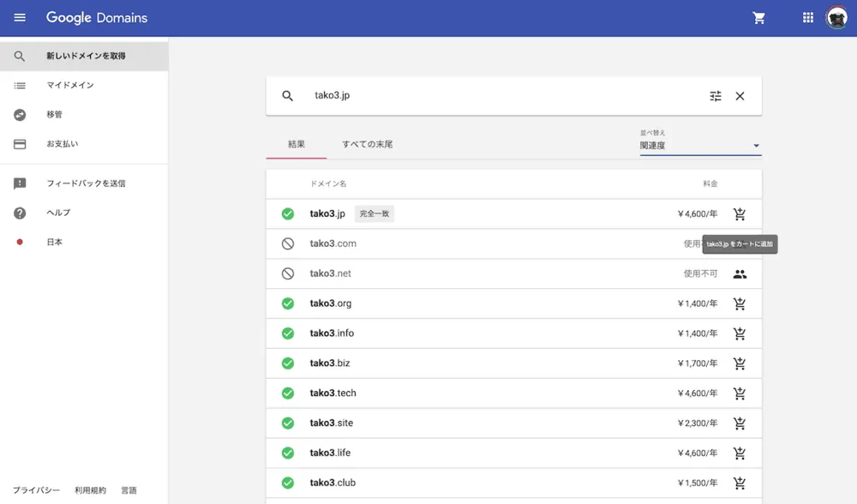
Task: Expand sorting options via the dropdown arrow
Action: coord(755,146)
